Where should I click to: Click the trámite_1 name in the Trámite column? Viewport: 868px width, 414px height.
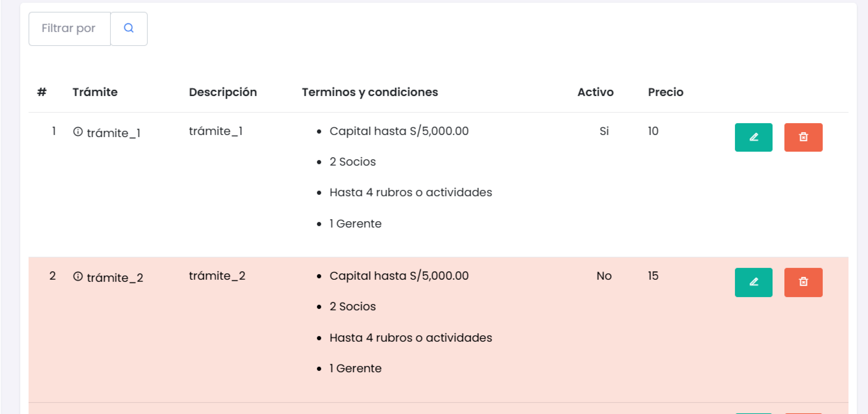[x=114, y=133]
